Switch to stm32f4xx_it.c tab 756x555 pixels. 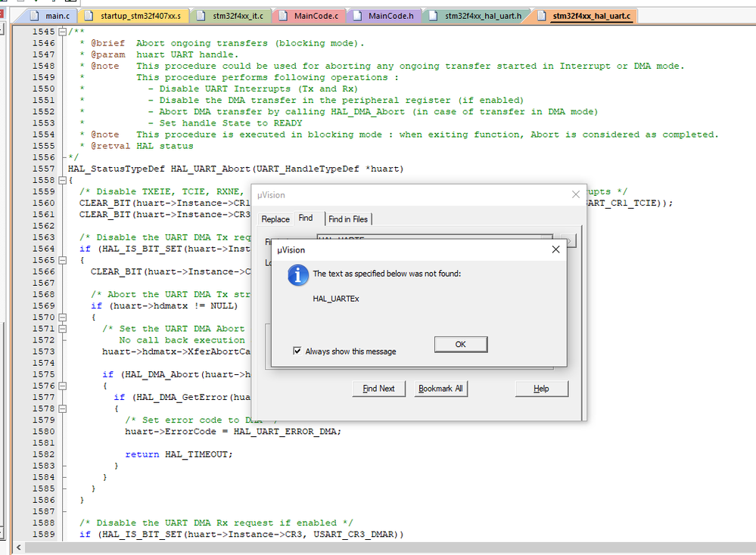click(231, 16)
